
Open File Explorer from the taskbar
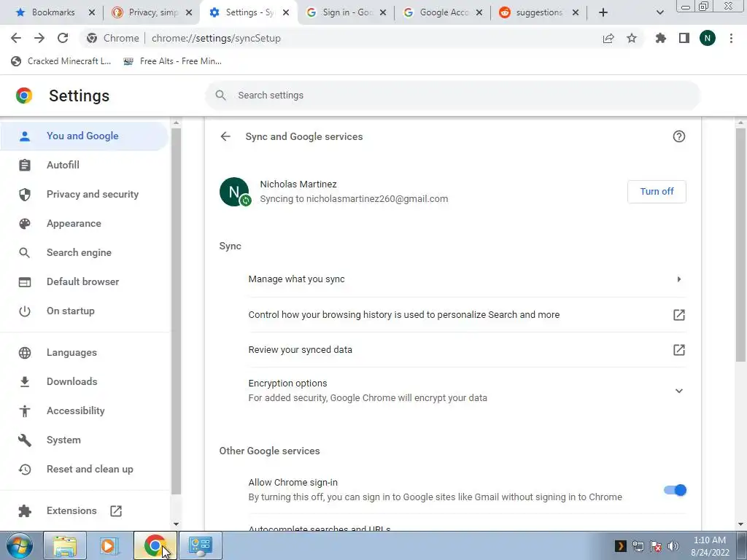point(65,545)
